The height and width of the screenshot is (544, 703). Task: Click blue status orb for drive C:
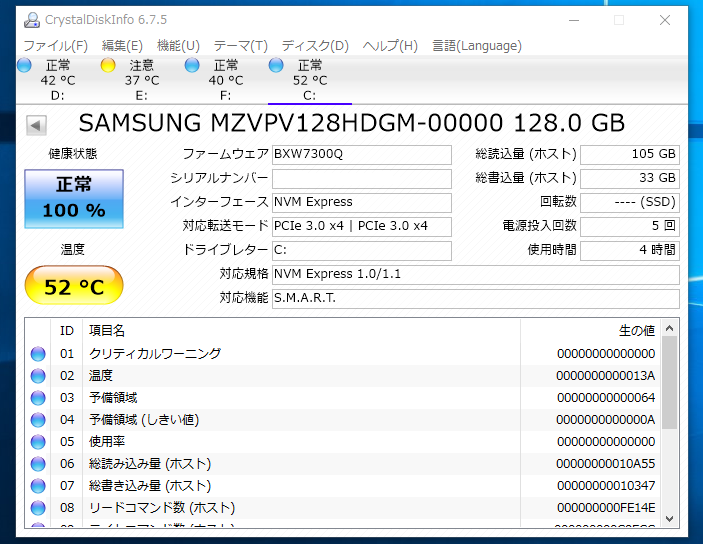[x=276, y=65]
